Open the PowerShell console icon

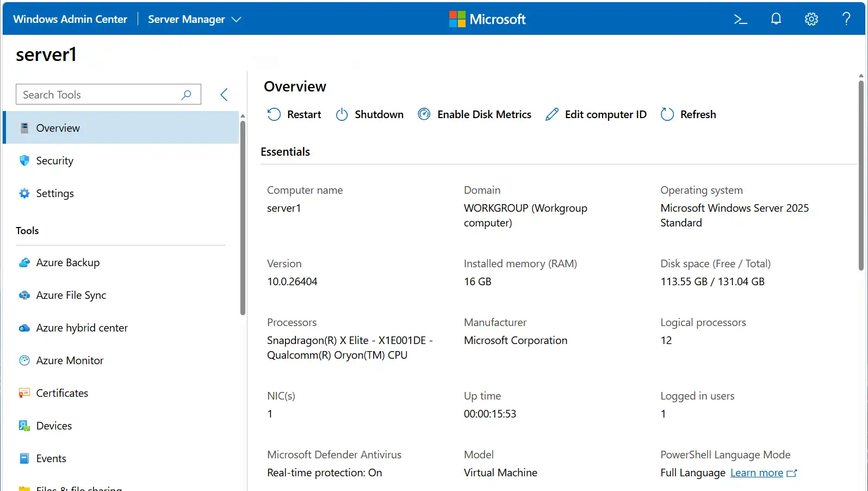[x=740, y=19]
